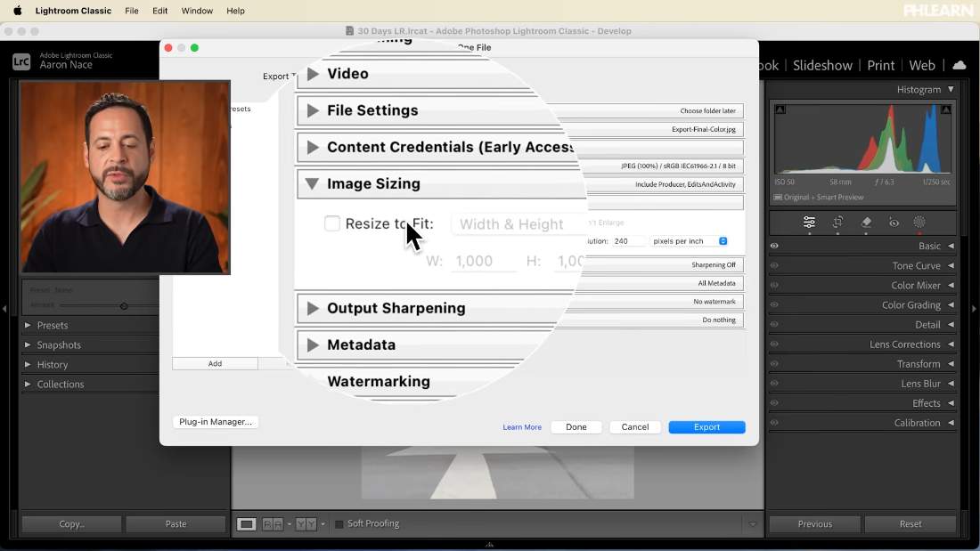Expand the Tone Curve panel

pos(951,265)
